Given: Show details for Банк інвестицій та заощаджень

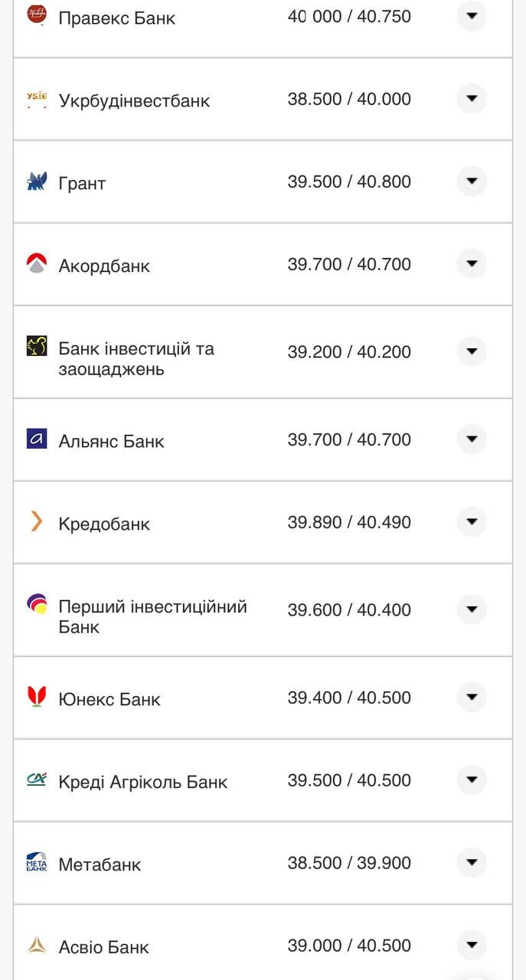Looking at the screenshot, I should (472, 351).
